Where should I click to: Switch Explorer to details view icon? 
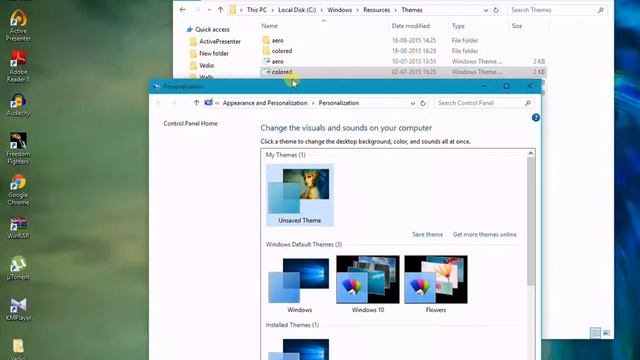[596, 333]
